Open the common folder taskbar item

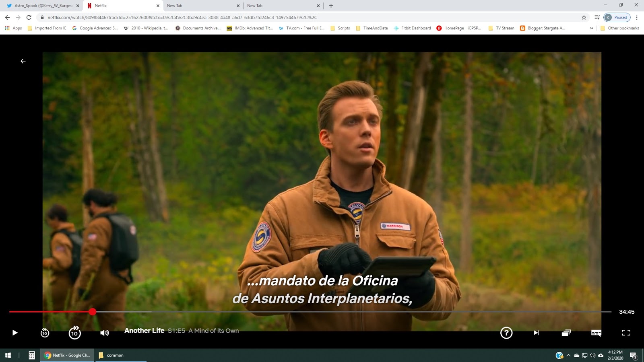click(x=121, y=355)
